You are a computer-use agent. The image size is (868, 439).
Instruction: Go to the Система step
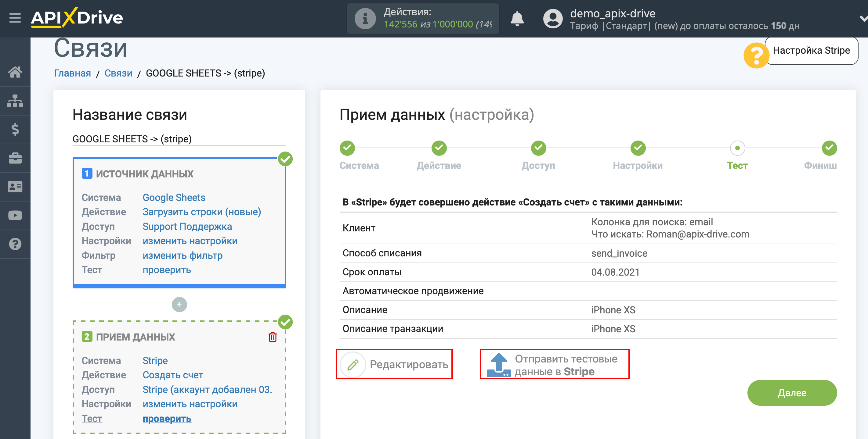pos(347,148)
